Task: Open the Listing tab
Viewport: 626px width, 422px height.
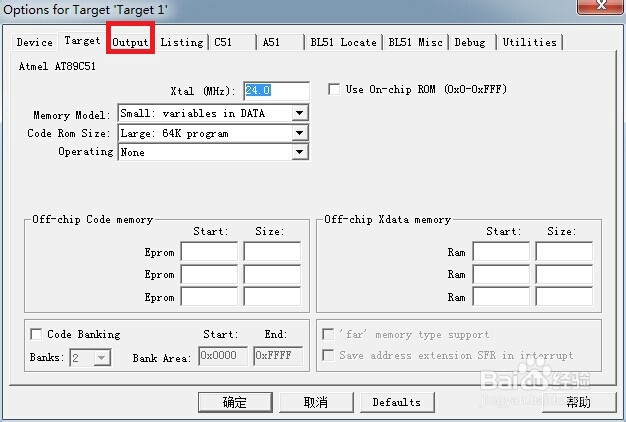Action: pos(182,42)
